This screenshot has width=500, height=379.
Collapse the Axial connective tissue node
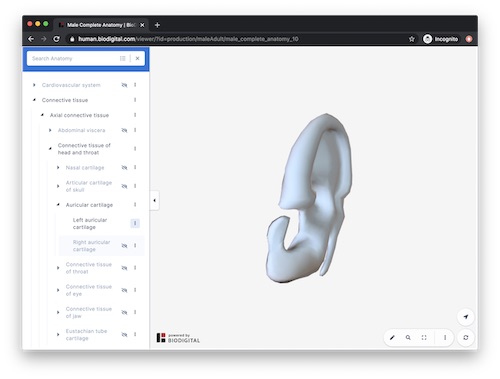point(42,115)
